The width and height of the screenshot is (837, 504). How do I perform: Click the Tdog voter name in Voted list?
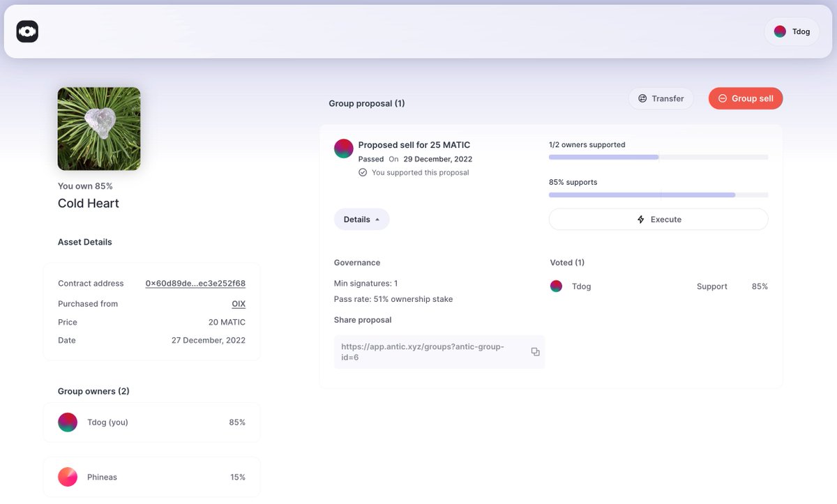click(582, 287)
